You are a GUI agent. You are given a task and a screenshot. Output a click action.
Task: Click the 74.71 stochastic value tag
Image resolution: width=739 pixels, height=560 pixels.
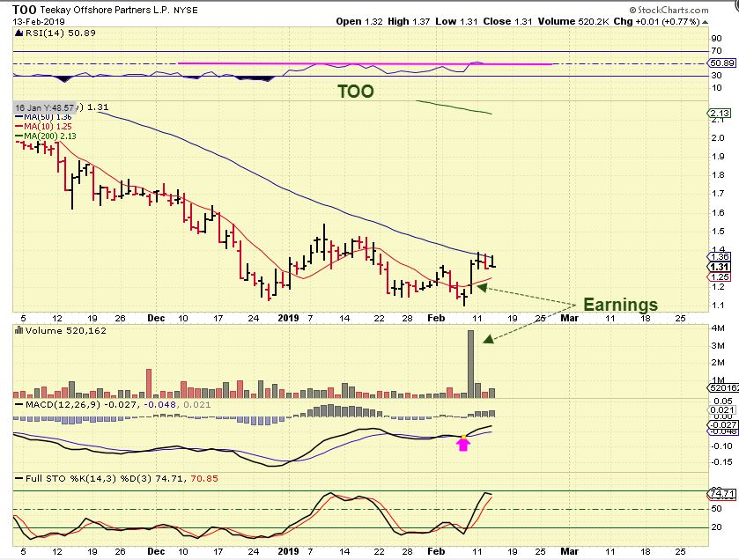[722, 494]
